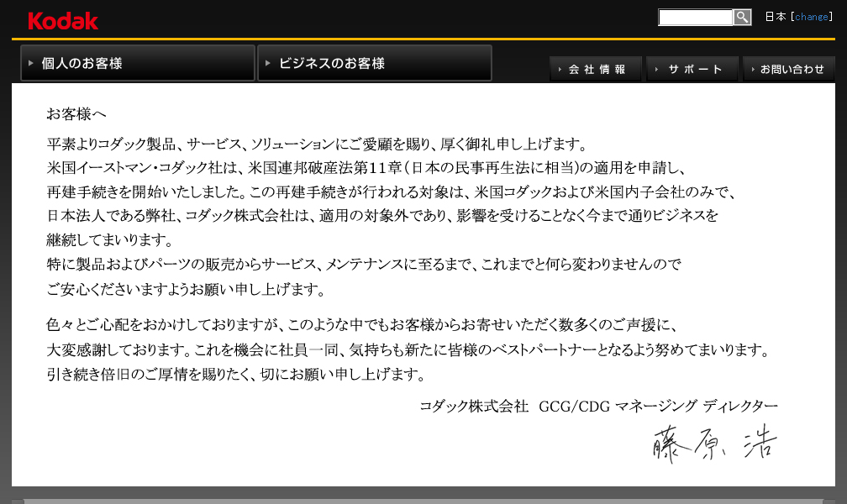Click the line starting 大変感謝しております
This screenshot has width=847, height=504.
click(x=409, y=350)
